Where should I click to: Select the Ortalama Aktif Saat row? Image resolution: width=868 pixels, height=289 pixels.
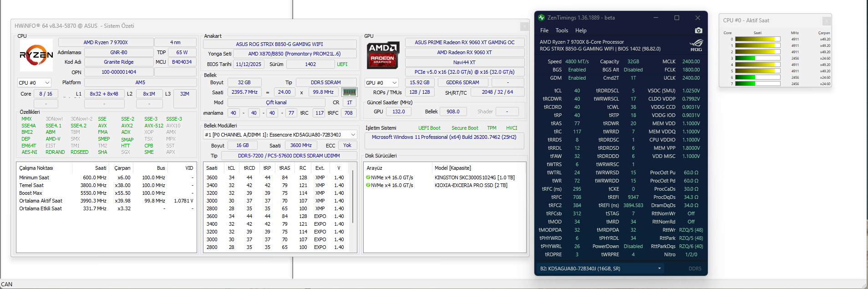point(107,201)
